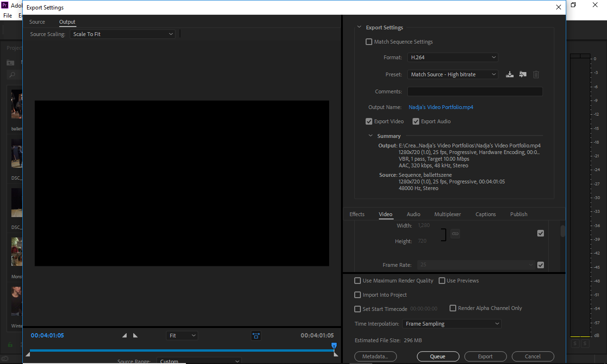The height and width of the screenshot is (364, 607).
Task: Click ballet clip thumbnail in Project panel
Action: click(17, 104)
